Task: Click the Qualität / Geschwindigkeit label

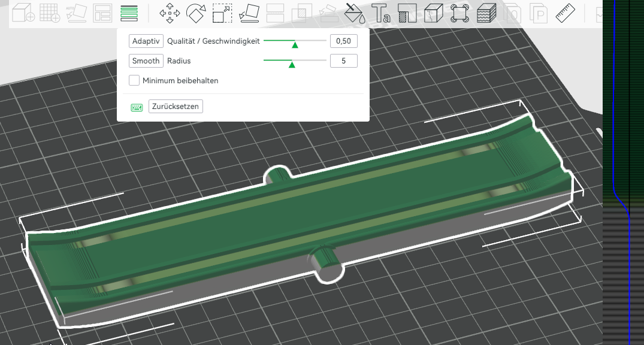Action: coord(213,41)
